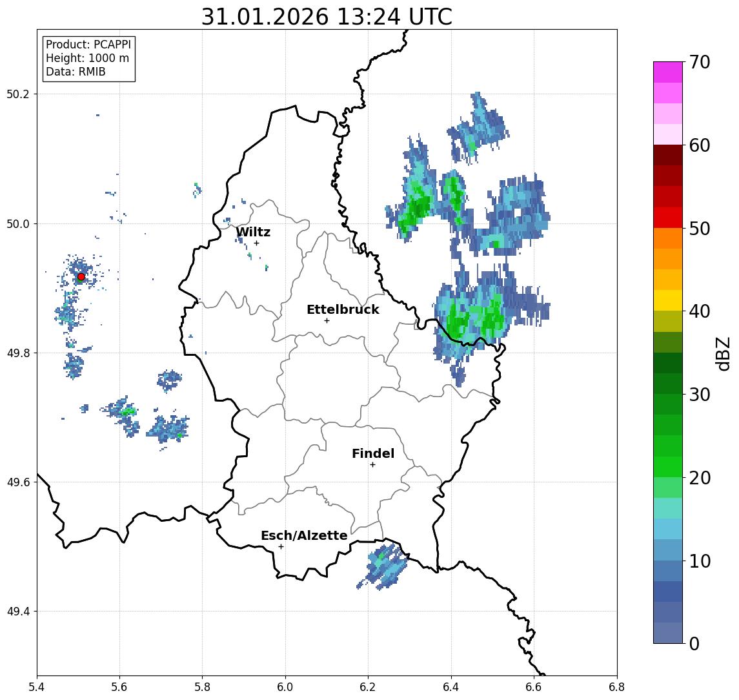Click the 60 value on the colorbar
739x700 pixels.
[x=700, y=145]
